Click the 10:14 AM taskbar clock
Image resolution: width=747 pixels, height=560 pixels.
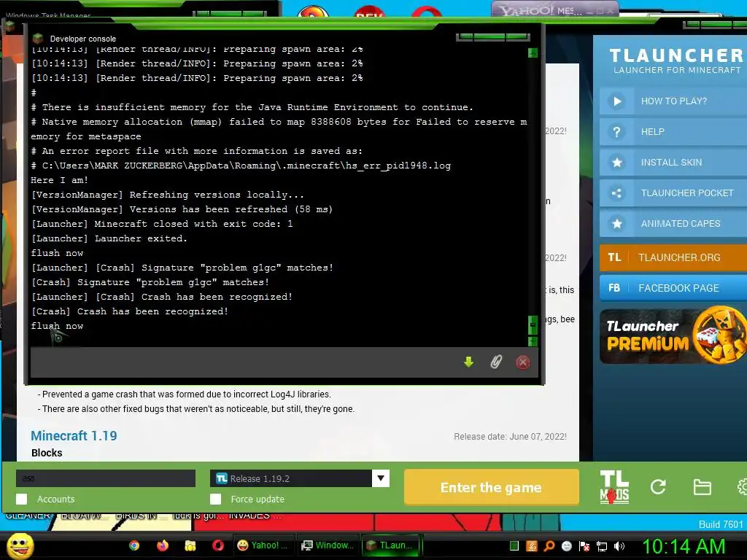click(684, 546)
